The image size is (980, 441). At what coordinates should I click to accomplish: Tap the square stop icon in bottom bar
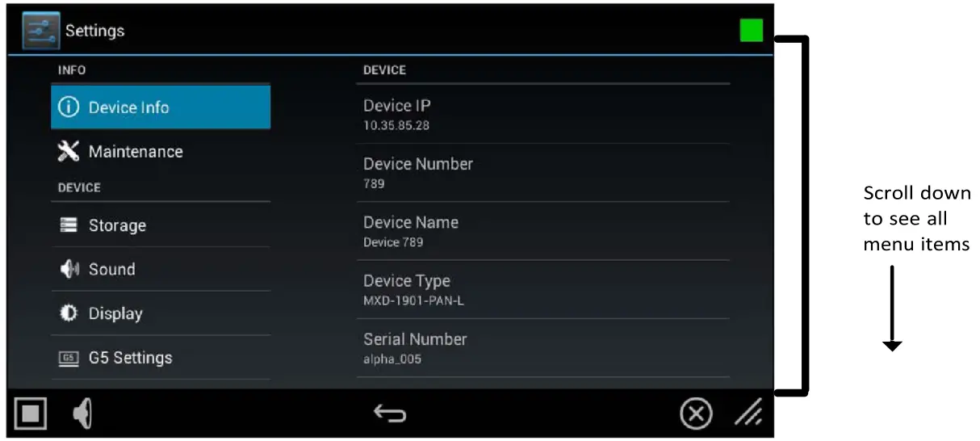30,414
